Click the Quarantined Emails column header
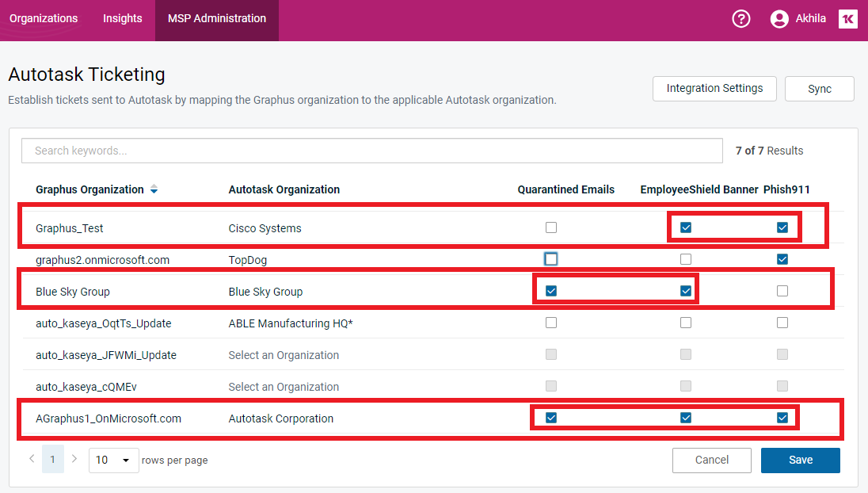The height and width of the screenshot is (493, 868). 565,189
